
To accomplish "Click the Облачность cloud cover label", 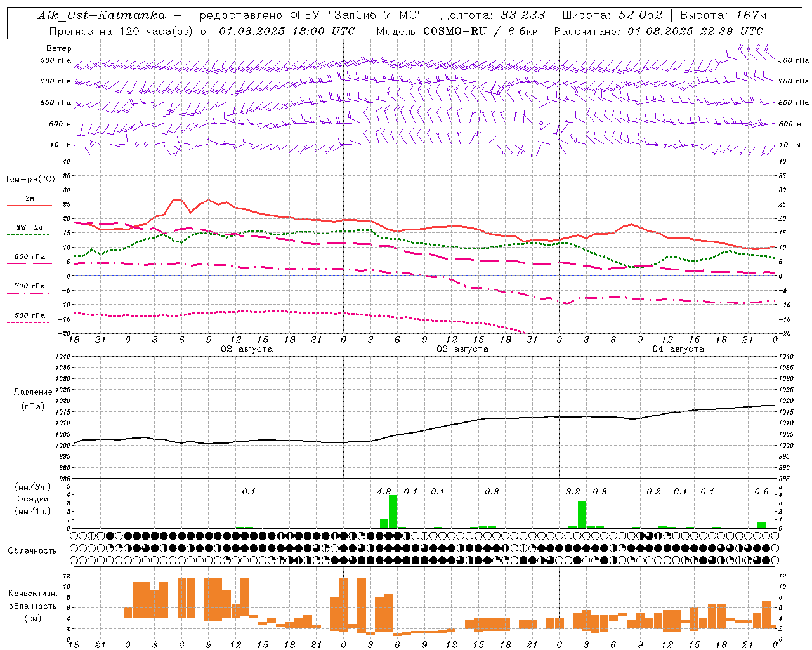I will point(32,551).
